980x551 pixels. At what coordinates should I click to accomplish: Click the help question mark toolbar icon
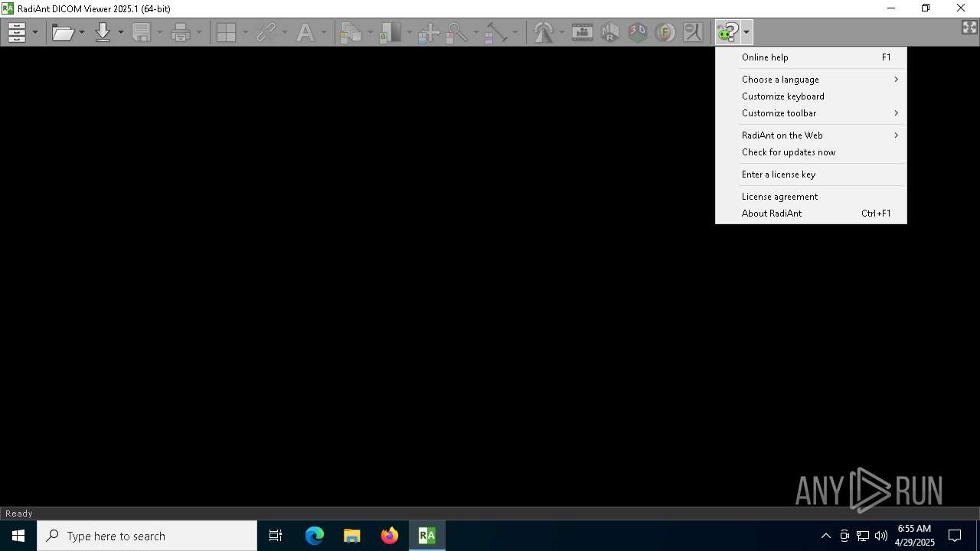(x=727, y=32)
